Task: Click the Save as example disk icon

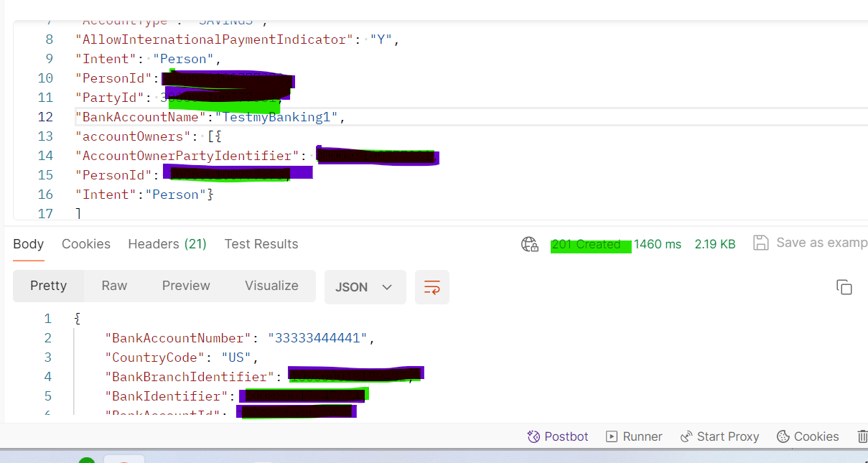Action: coord(761,243)
